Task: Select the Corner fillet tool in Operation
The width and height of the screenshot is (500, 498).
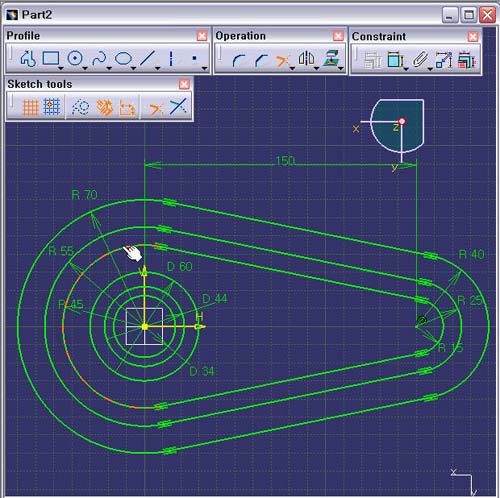Action: 239,60
